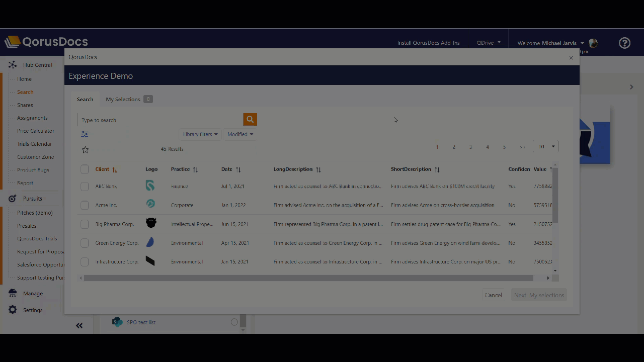Click the vertical scrollbar of results table

click(555, 196)
